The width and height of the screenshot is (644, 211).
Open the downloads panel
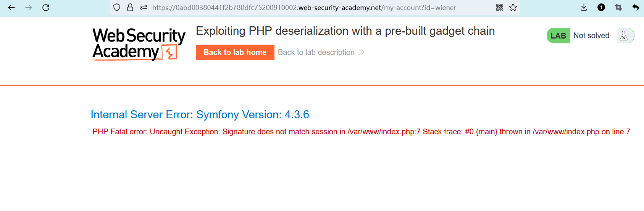(584, 8)
